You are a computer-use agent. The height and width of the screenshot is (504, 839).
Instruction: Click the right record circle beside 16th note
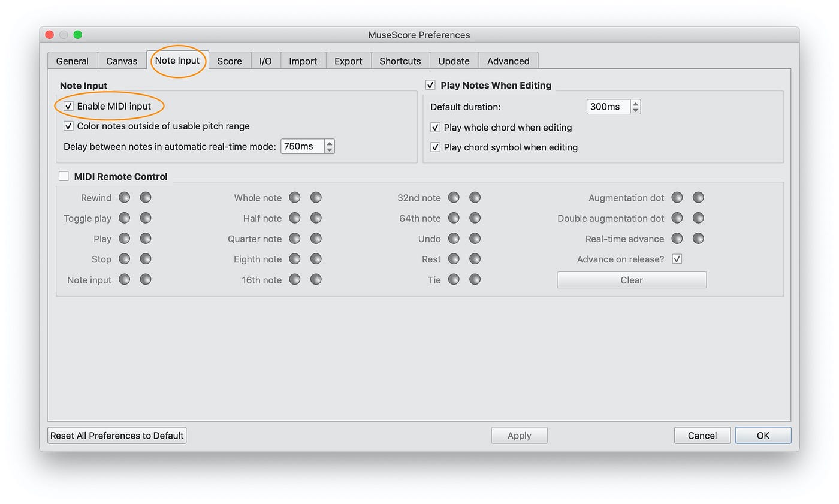tap(316, 279)
